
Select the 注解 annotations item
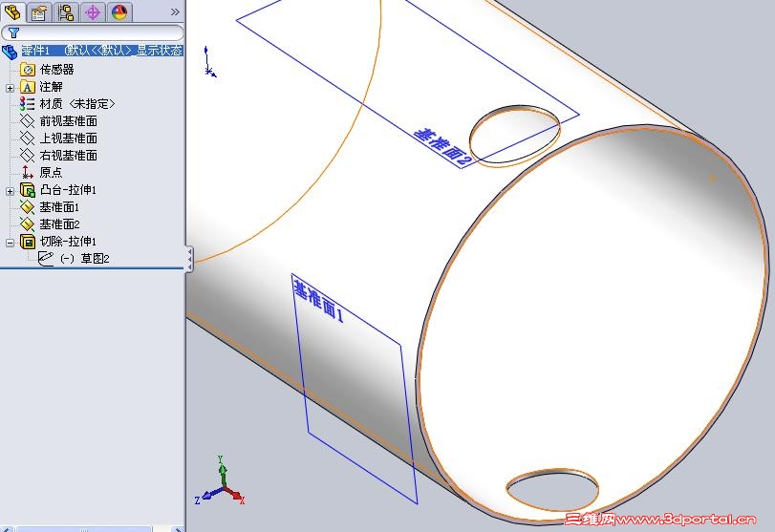click(51, 87)
